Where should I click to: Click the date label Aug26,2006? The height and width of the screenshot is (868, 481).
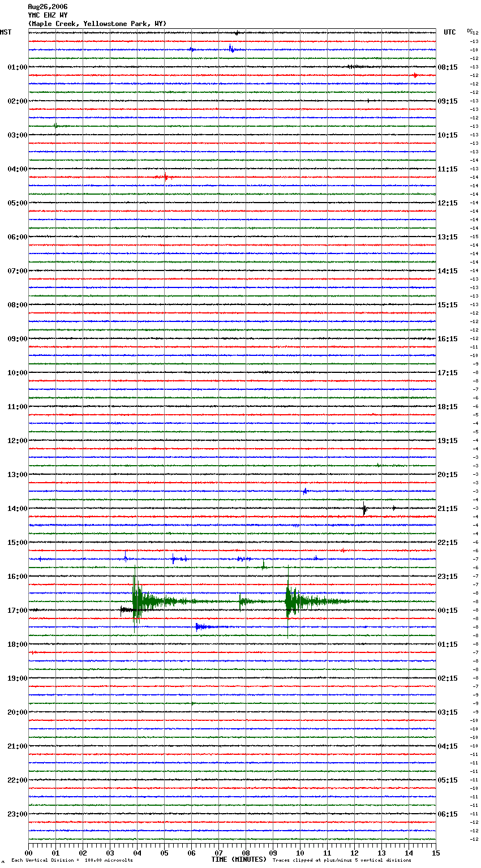[48, 7]
